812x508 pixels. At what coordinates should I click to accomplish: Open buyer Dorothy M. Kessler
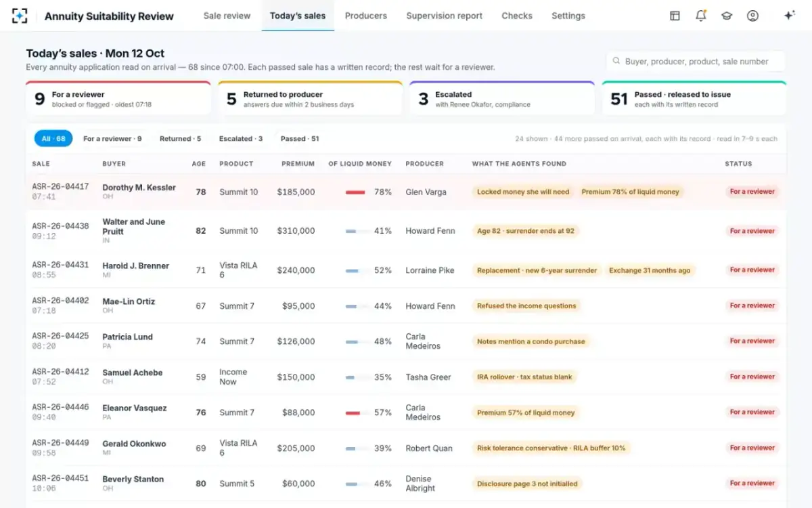pos(139,188)
